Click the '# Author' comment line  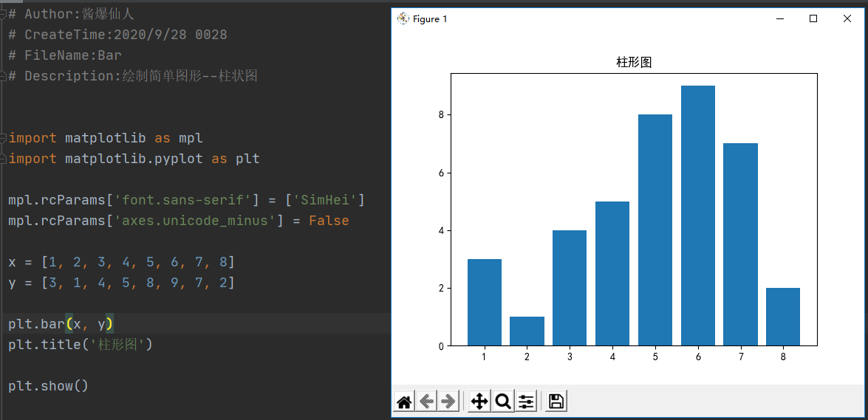point(72,14)
